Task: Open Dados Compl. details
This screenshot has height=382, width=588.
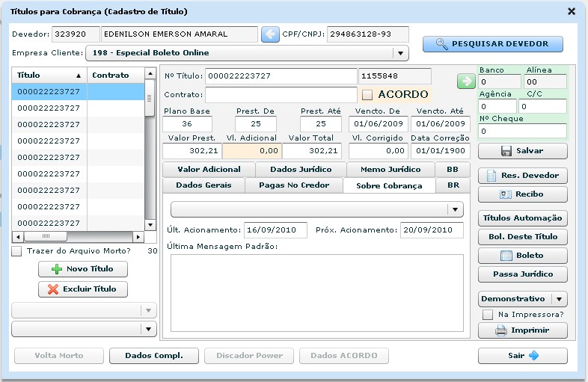Action: 154,356
